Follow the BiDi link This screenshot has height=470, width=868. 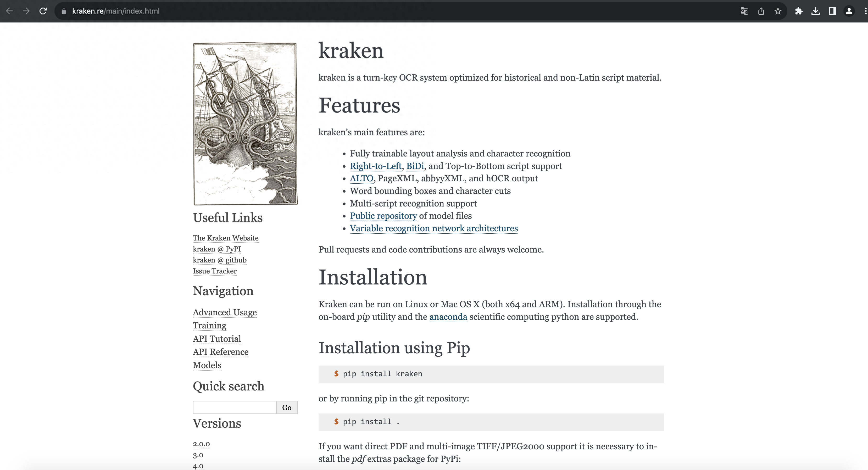[x=415, y=166]
